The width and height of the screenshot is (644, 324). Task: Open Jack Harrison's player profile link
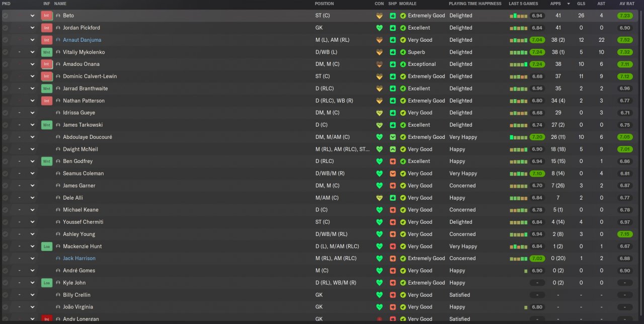click(79, 259)
